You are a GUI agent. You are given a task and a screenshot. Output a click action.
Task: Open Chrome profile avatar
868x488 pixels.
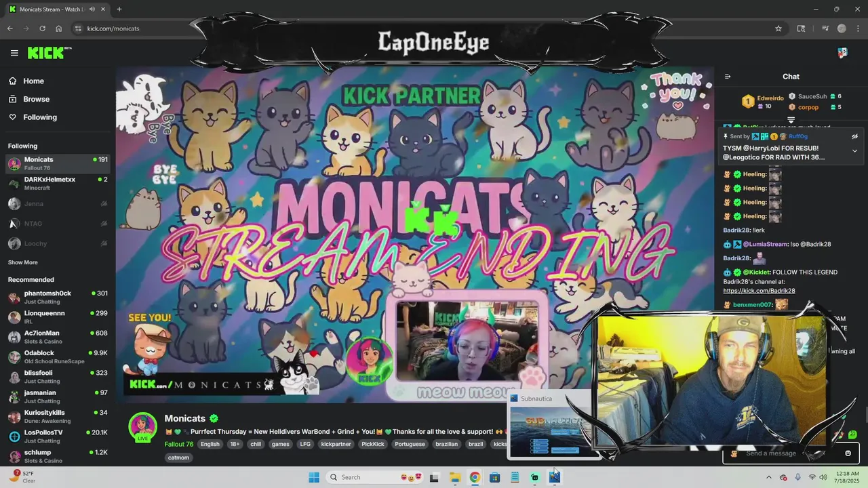pos(842,28)
